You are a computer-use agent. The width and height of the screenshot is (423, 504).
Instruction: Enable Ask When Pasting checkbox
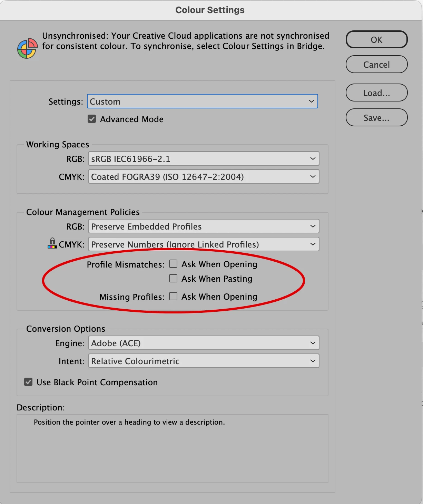(x=173, y=279)
